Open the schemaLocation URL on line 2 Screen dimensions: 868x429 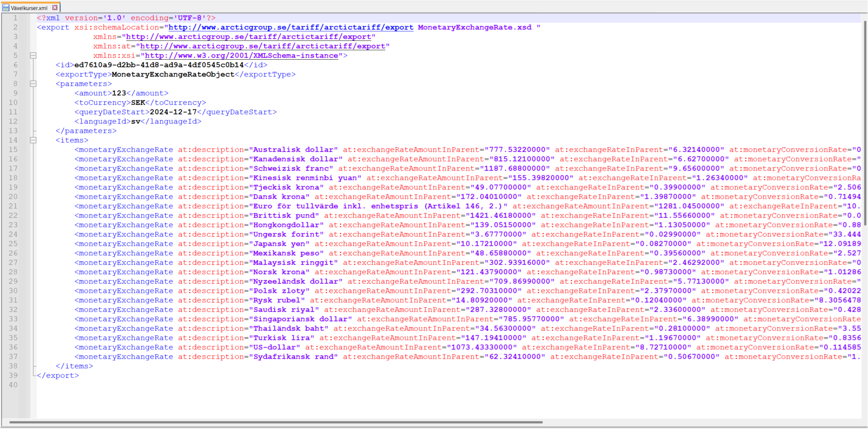(x=290, y=28)
